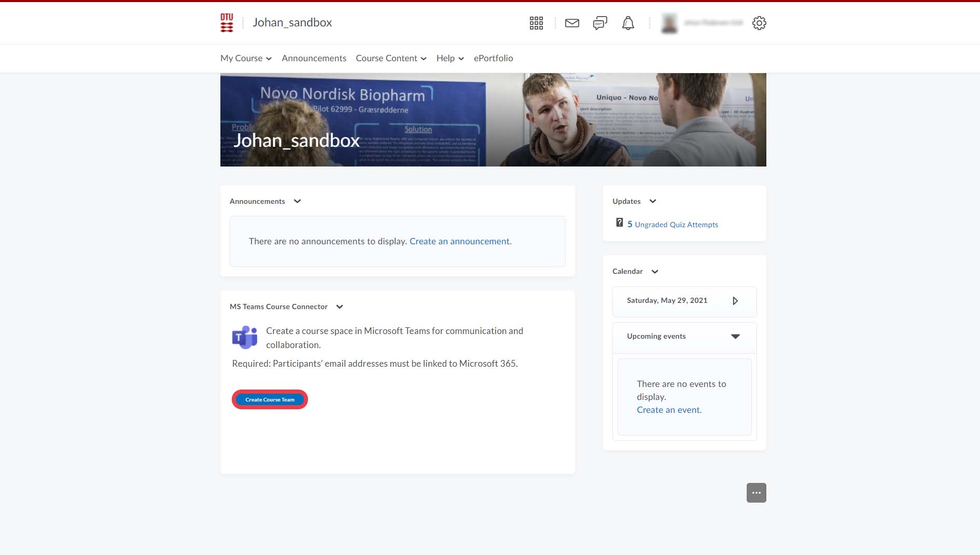Collapse the Upcoming events section

point(735,336)
